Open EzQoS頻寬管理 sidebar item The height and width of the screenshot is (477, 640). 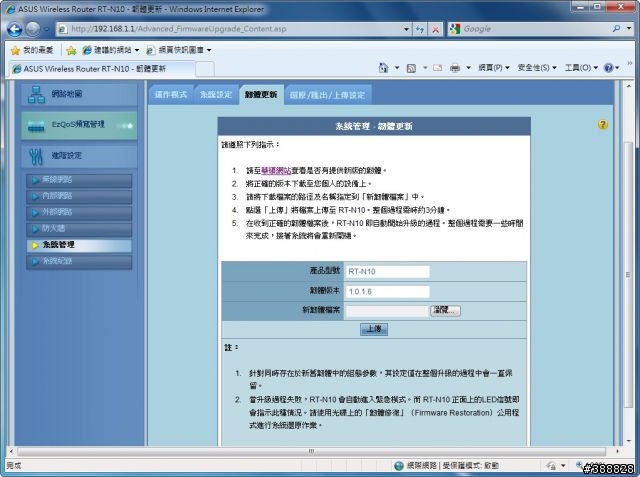click(79, 126)
